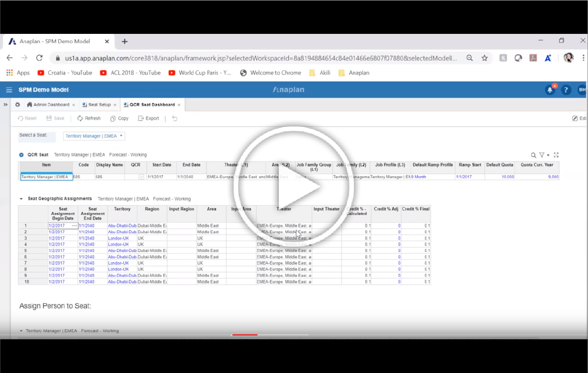
Task: Click the 9 Month Default Ramp Profile cell
Action: 433,177
